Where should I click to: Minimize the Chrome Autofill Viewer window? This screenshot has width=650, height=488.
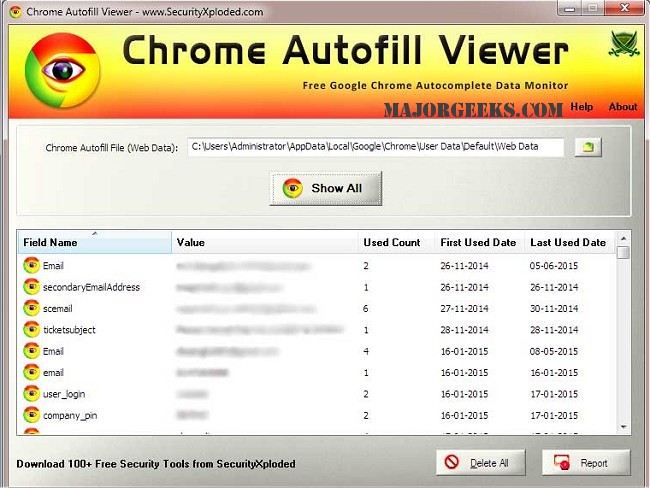pyautogui.click(x=570, y=8)
